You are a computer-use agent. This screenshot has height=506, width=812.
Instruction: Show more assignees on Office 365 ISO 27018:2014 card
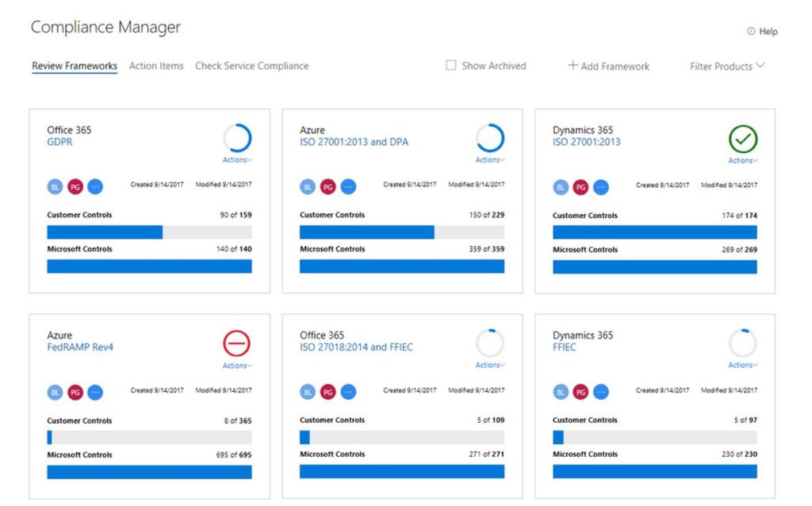coord(348,392)
